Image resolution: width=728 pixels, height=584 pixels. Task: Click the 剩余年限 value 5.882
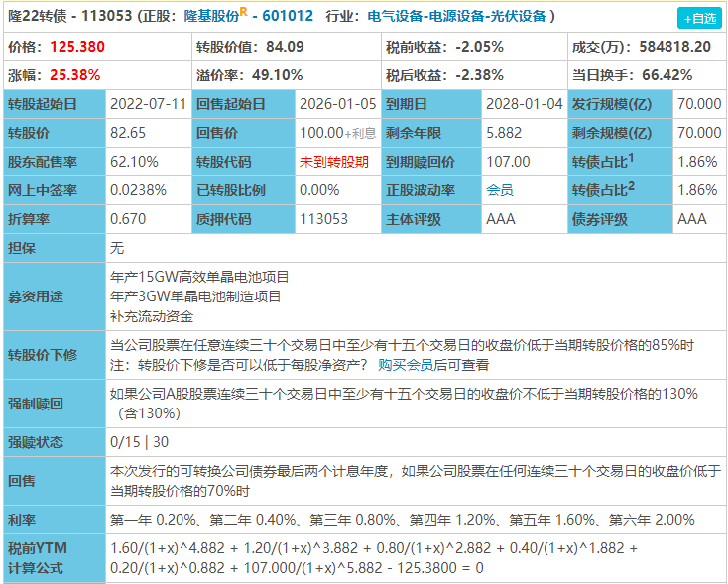click(x=504, y=133)
